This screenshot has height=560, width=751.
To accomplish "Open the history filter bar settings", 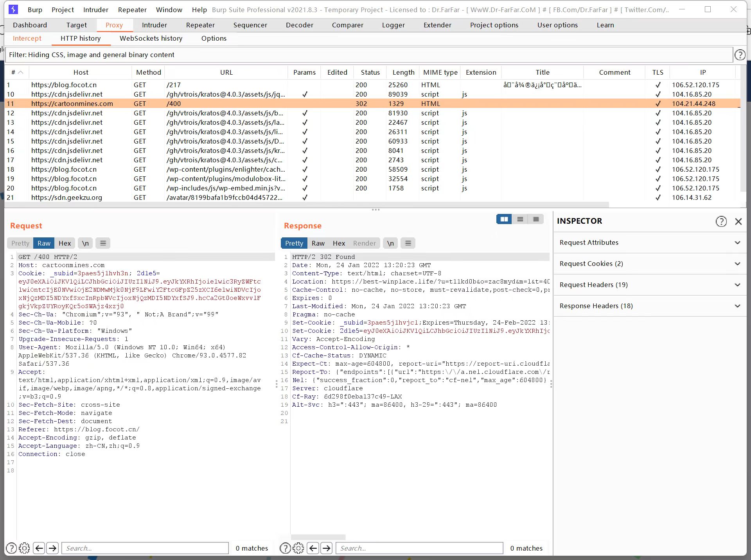I will pos(368,55).
